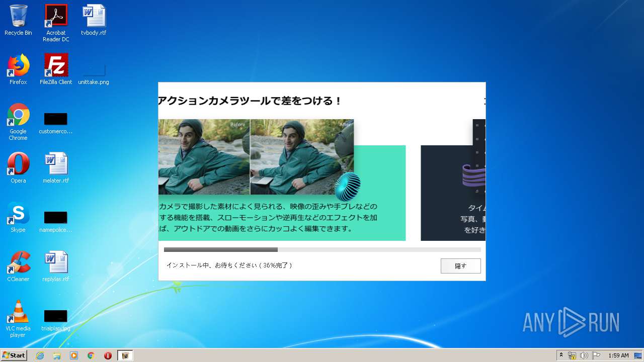The width and height of the screenshot is (644, 362).
Task: Select the Opera desktop shortcut
Action: click(18, 168)
